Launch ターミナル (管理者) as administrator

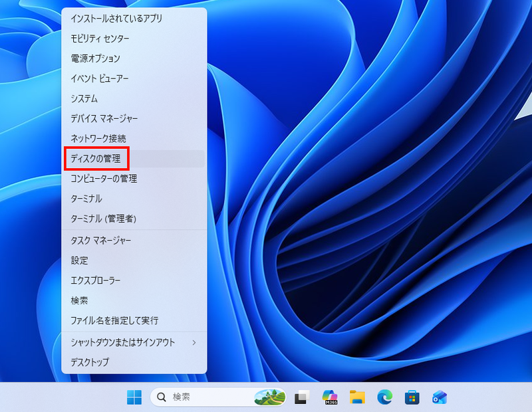pos(134,219)
